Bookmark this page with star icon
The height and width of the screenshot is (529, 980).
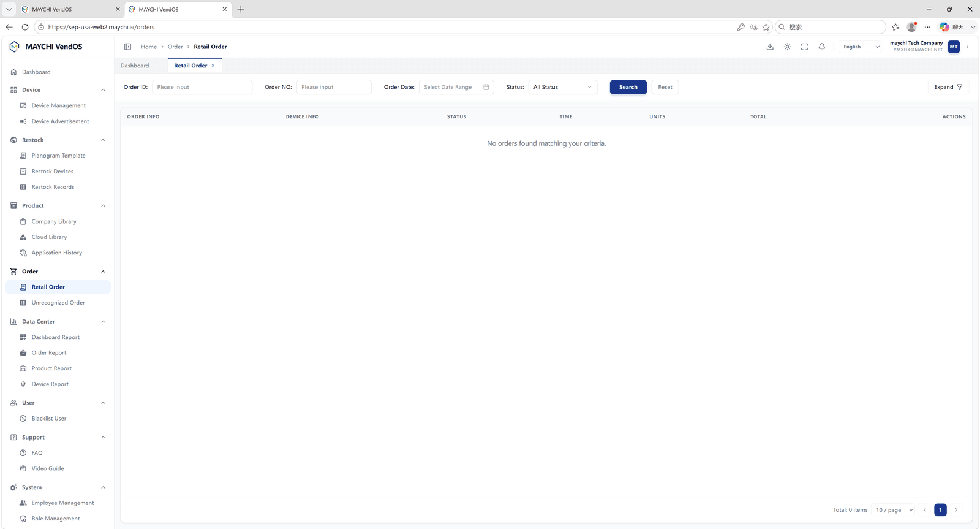(x=766, y=27)
